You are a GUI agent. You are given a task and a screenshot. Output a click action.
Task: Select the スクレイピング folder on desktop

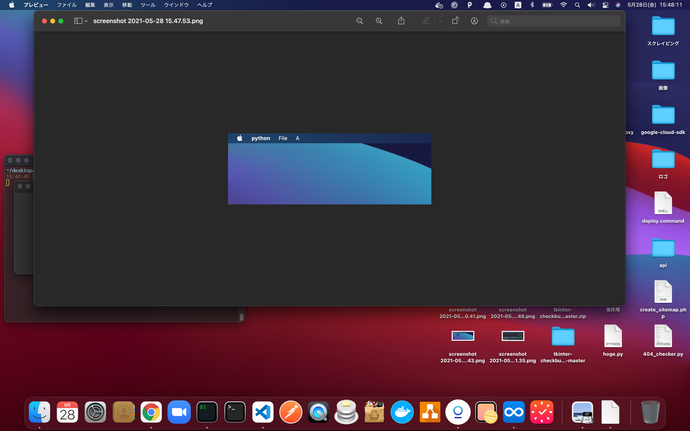coord(663,31)
